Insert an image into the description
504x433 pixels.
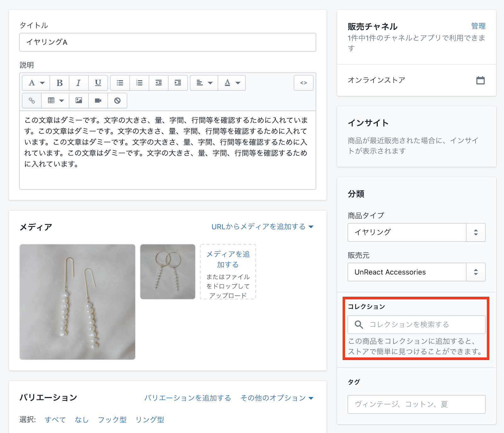(79, 101)
